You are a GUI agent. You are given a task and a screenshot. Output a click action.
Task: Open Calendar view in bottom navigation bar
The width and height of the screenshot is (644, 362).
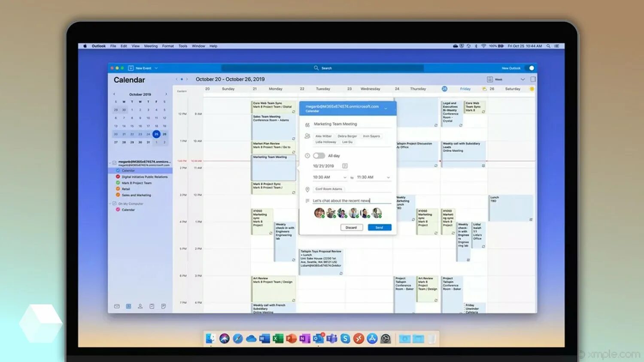[128, 306]
